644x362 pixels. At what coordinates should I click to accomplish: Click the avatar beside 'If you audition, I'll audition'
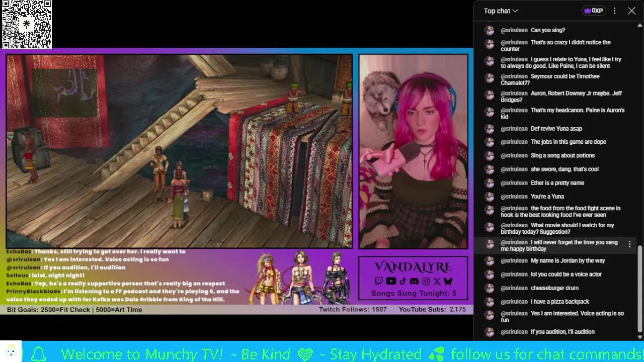(489, 332)
